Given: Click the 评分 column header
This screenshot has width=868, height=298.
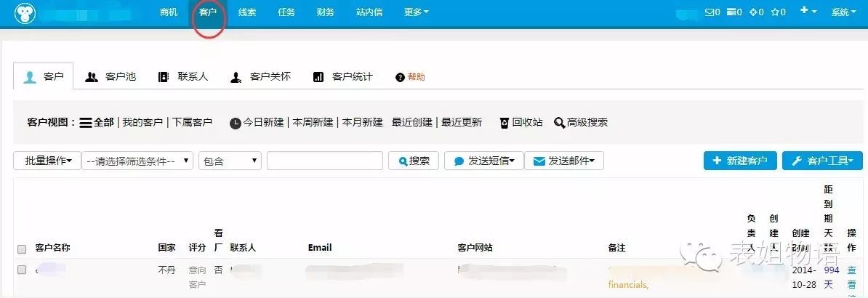Looking at the screenshot, I should click(x=197, y=248).
